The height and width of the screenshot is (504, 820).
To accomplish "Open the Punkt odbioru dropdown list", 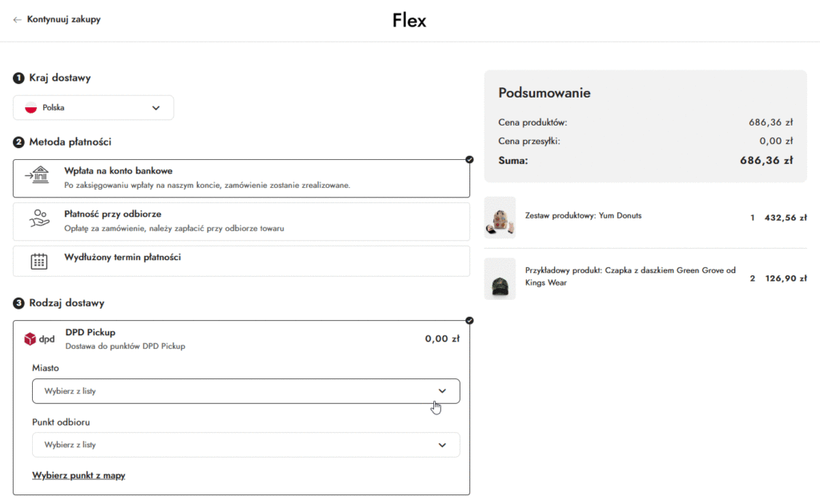I will (246, 445).
